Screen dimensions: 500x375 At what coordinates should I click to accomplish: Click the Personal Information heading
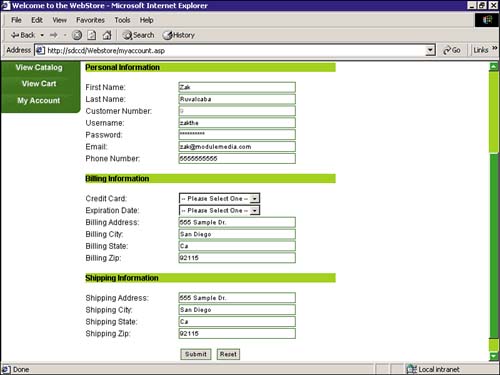(122, 67)
